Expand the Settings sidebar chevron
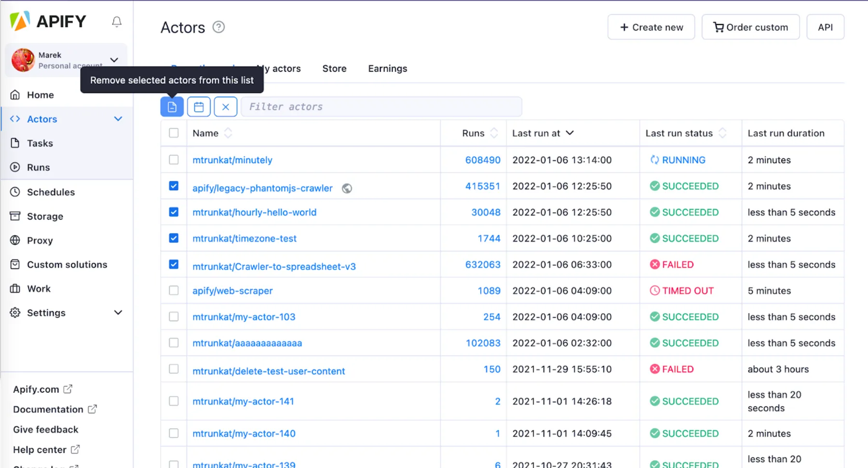868x468 pixels. (x=118, y=313)
